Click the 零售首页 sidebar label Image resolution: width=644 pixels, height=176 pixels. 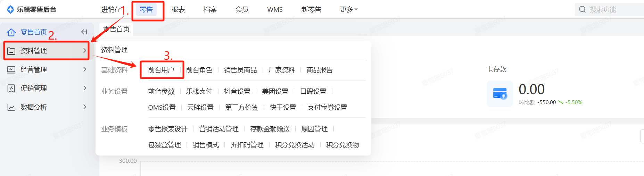[x=34, y=32]
